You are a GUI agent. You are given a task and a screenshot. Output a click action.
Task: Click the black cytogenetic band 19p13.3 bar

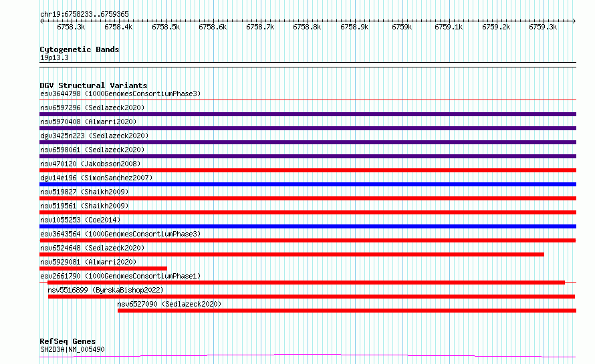[x=308, y=65]
